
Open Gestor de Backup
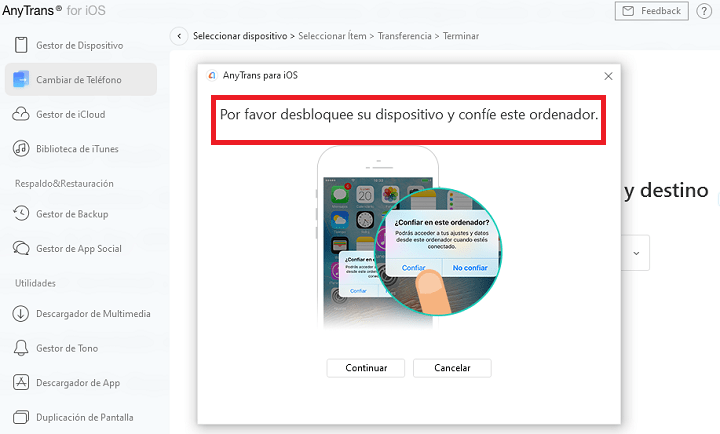[x=81, y=214]
